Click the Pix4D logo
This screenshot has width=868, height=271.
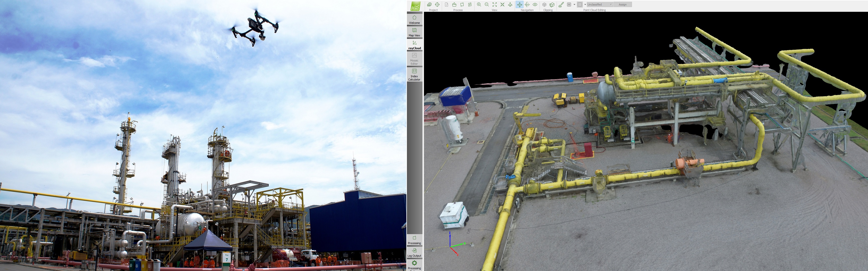point(415,6)
